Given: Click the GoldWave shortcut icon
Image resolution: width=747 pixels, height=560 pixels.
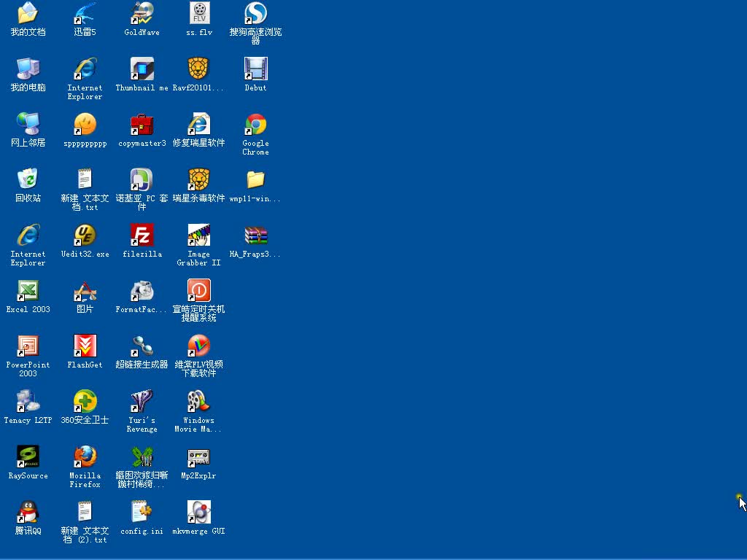Looking at the screenshot, I should tap(142, 14).
